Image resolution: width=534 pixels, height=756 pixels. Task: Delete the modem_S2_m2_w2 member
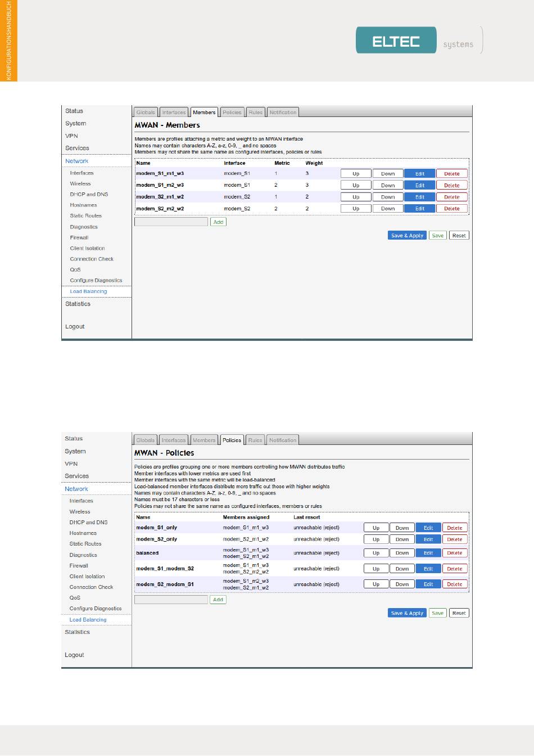click(451, 209)
